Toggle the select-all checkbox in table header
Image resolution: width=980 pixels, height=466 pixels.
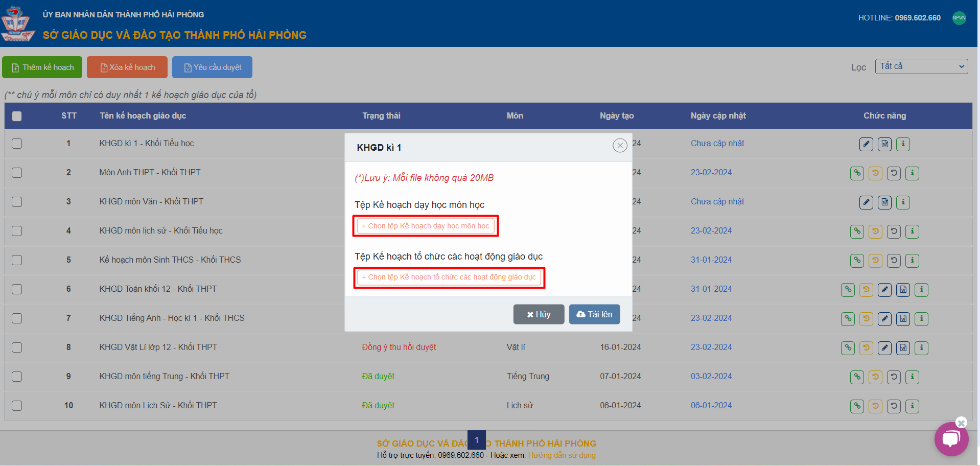point(17,116)
